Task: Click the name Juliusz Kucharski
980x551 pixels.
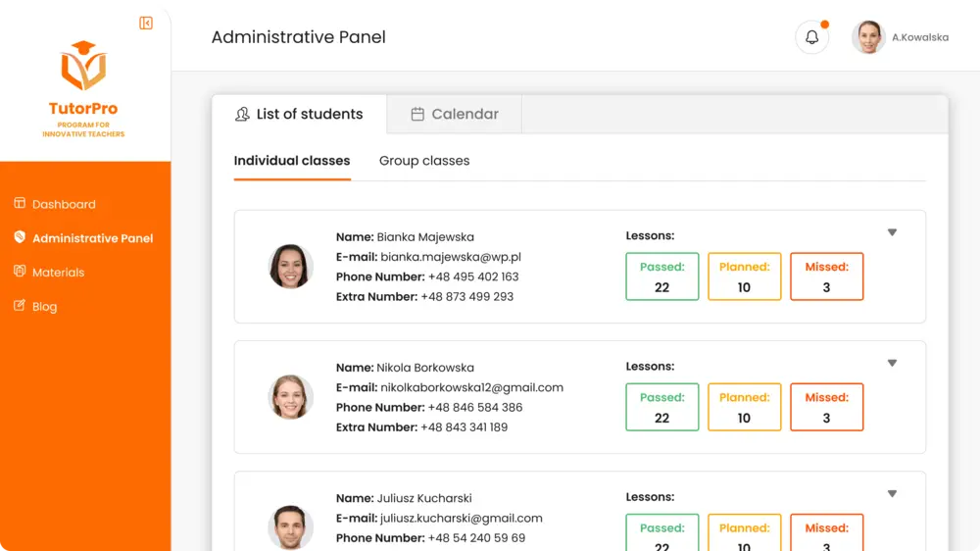Action: (424, 498)
